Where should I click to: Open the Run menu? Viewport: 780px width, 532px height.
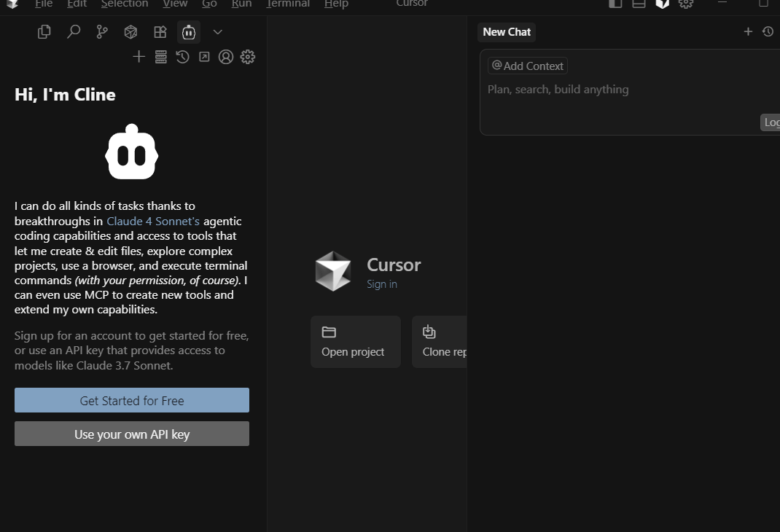(242, 4)
